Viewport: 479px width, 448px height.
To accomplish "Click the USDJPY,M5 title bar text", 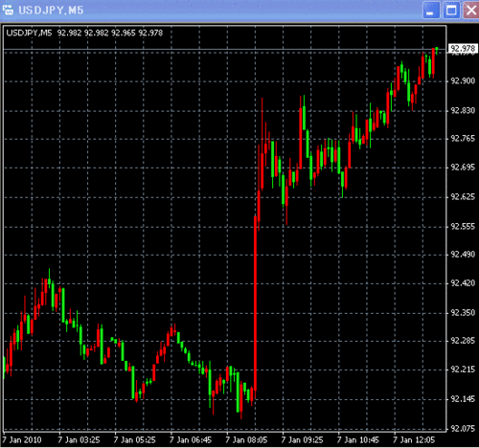I will 51,11.
